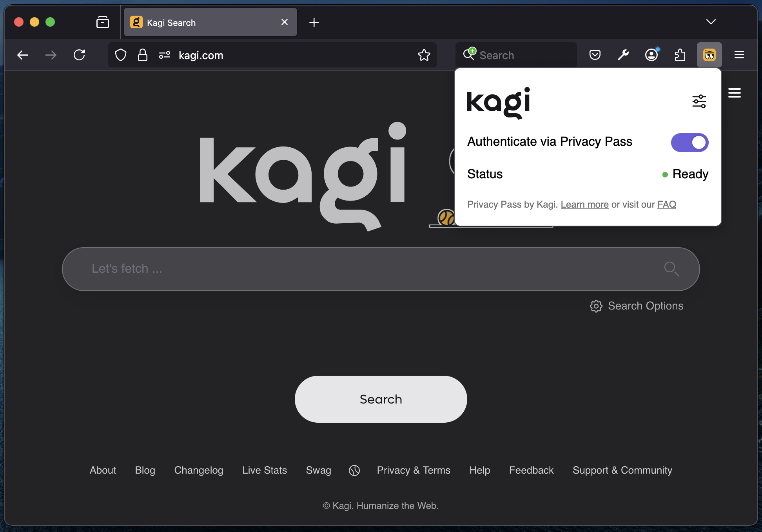The width and height of the screenshot is (762, 532).
Task: Select the Kagi Search tab
Action: tap(210, 22)
